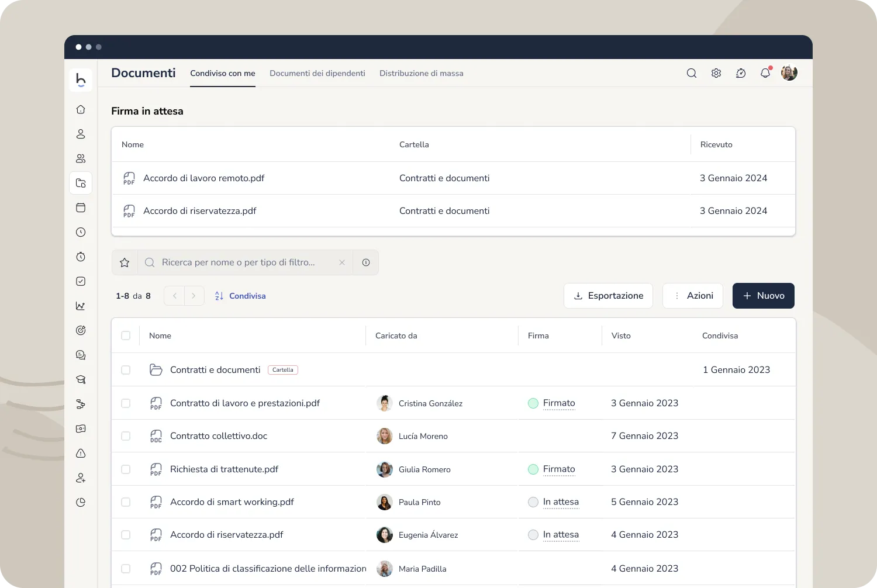Open the people group sidebar icon

tap(81, 158)
